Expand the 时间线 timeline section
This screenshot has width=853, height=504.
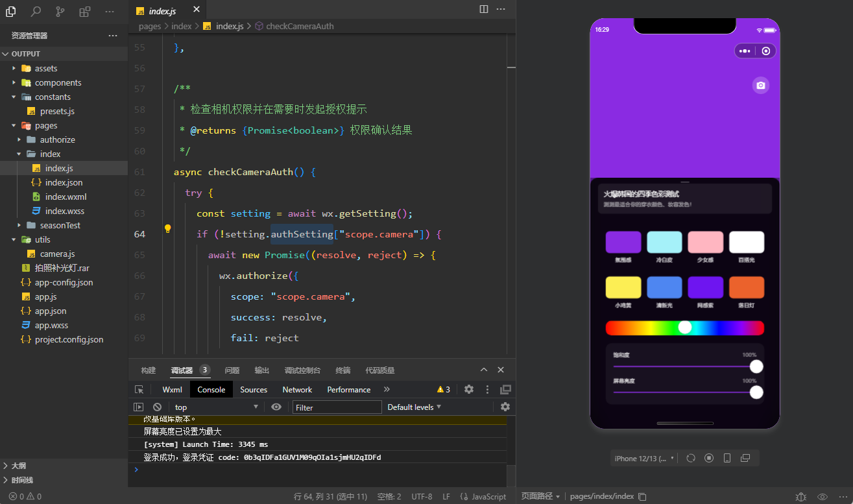coord(64,480)
